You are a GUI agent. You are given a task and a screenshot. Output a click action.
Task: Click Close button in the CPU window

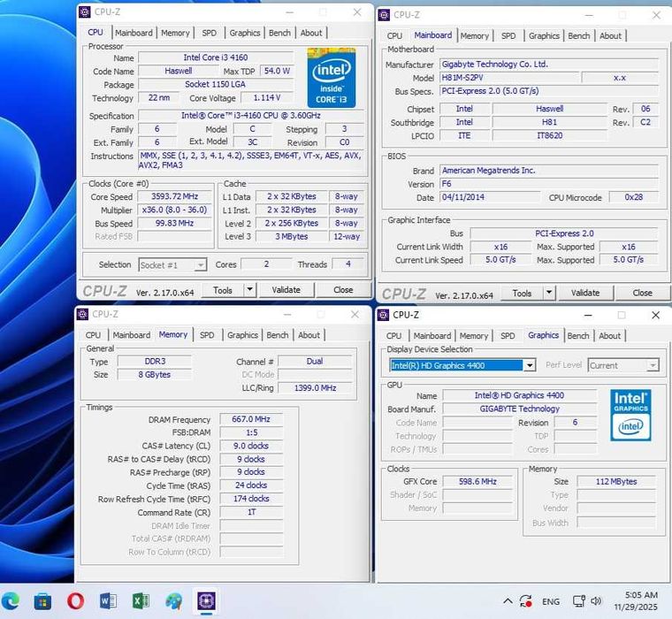tap(343, 290)
